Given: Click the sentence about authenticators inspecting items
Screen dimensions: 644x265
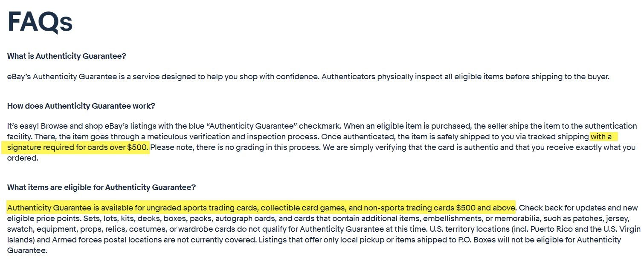Looking at the screenshot, I should pyautogui.click(x=465, y=77).
